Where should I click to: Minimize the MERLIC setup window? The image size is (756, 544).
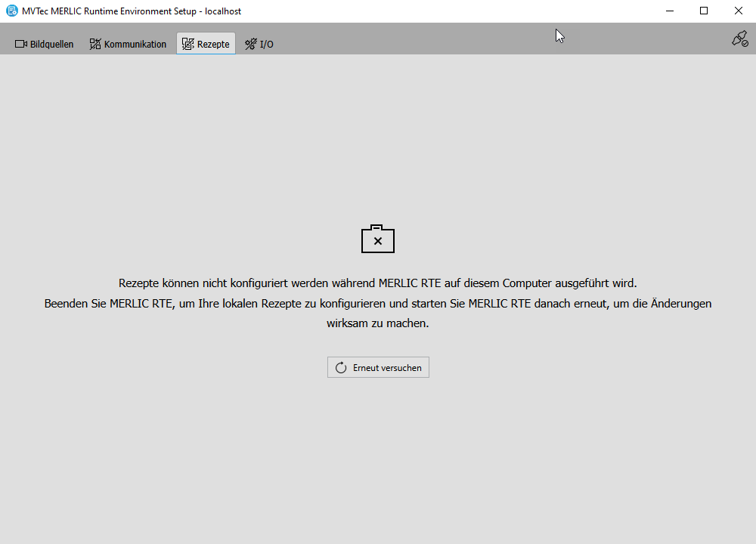pyautogui.click(x=669, y=11)
